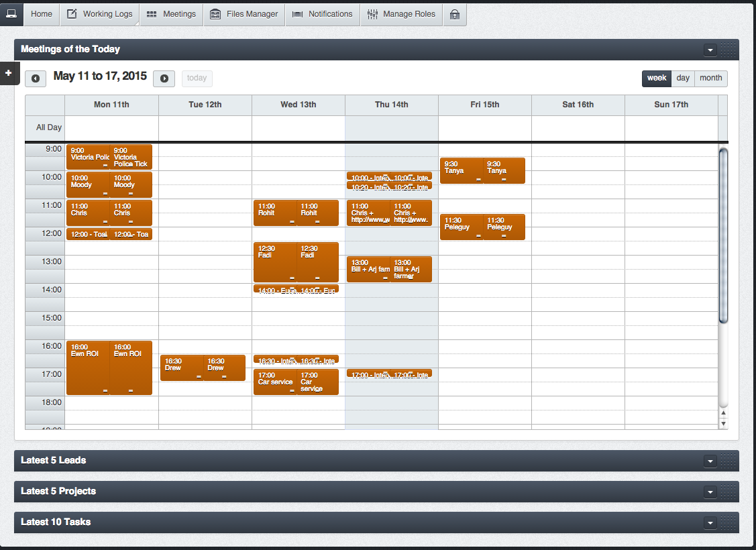Click the dashboard monitor icon
The height and width of the screenshot is (550, 756).
(x=11, y=14)
